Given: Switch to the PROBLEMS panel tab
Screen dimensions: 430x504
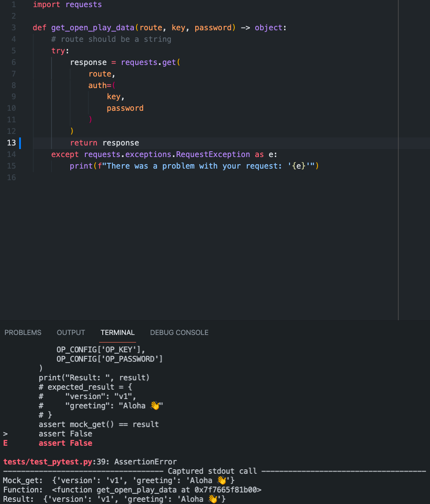Looking at the screenshot, I should [23, 332].
